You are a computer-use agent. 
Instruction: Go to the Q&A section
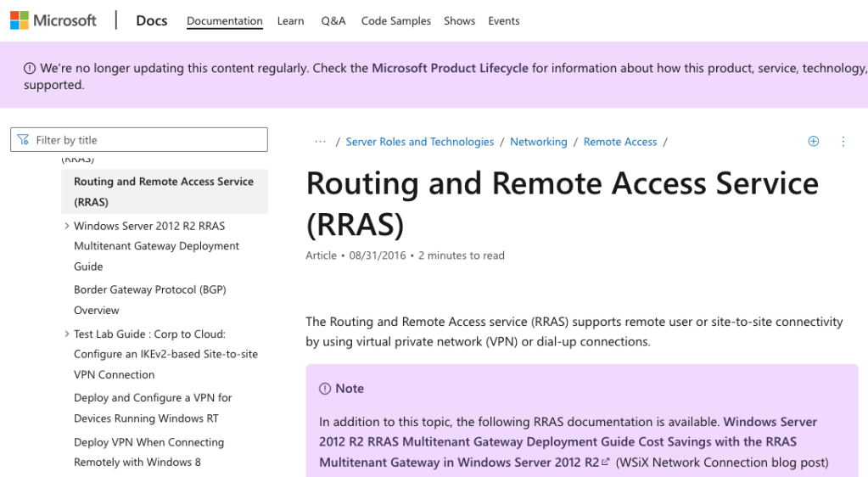tap(333, 21)
